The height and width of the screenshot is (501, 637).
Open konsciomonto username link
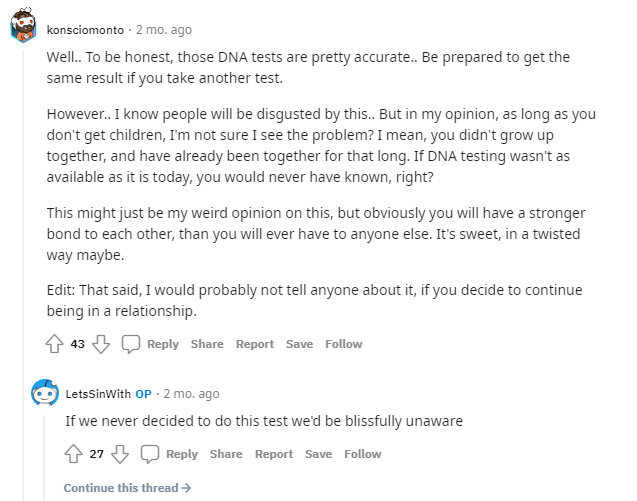[85, 30]
